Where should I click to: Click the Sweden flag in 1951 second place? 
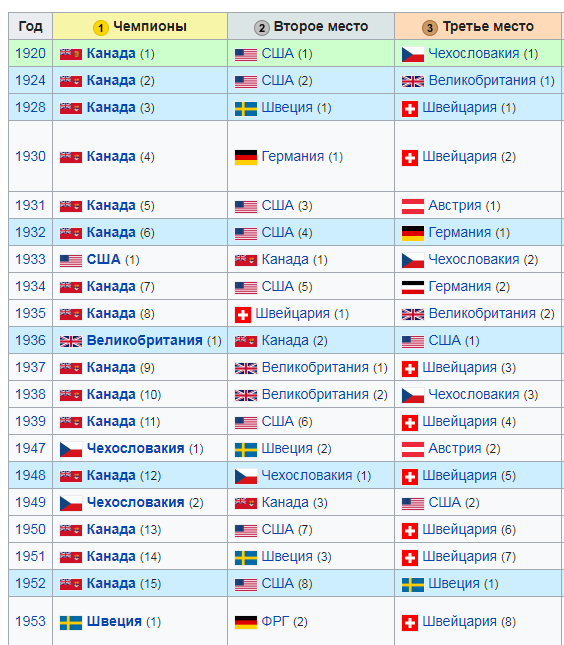(246, 557)
